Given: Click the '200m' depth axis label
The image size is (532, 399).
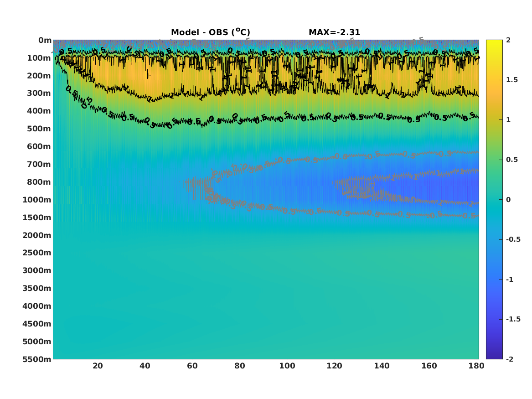Looking at the screenshot, I should [x=39, y=76].
